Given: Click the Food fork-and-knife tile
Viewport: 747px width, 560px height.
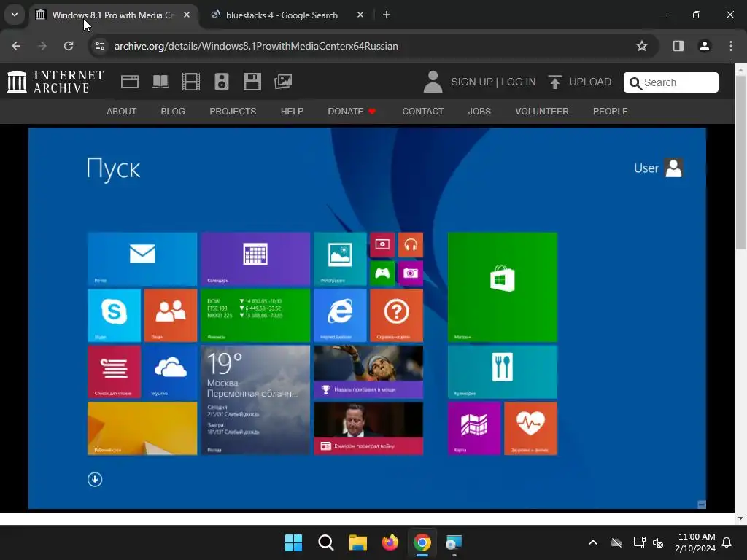Looking at the screenshot, I should pyautogui.click(x=502, y=372).
